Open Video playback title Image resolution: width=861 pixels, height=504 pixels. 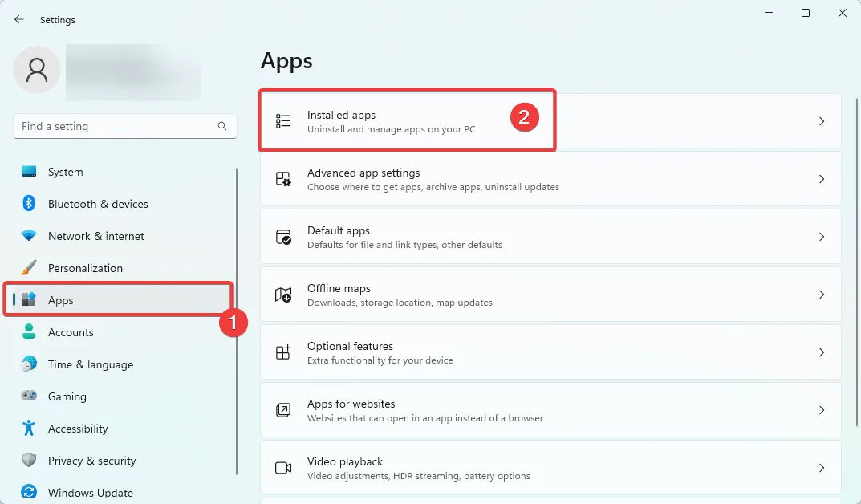345,461
